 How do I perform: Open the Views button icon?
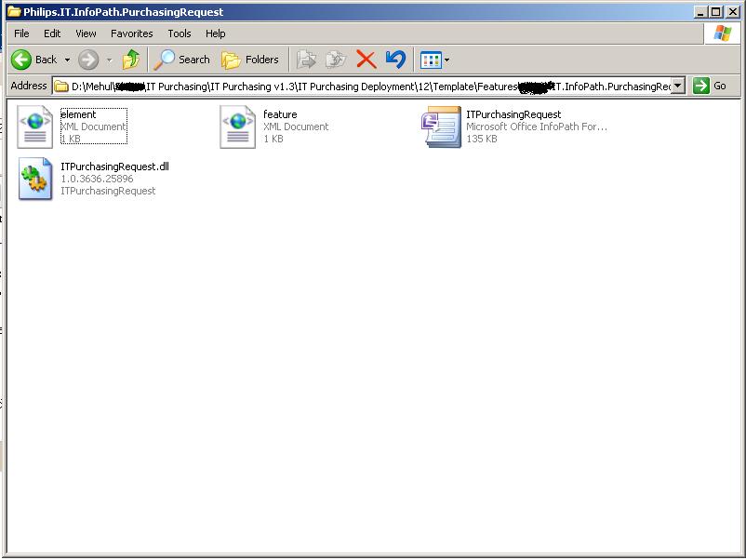[431, 60]
